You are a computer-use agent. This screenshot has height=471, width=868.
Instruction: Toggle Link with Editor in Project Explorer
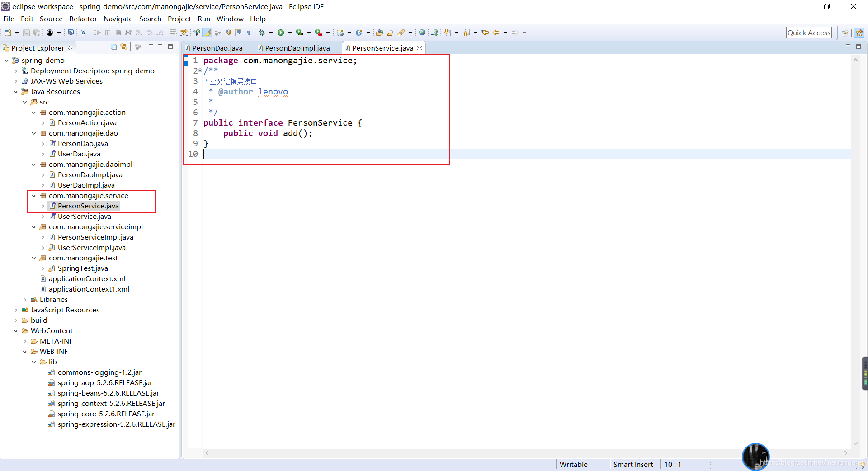point(124,47)
